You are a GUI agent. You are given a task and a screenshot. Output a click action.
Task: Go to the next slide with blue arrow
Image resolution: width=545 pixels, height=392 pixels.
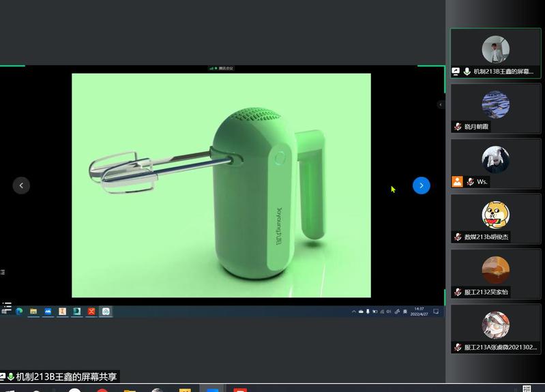click(x=422, y=185)
